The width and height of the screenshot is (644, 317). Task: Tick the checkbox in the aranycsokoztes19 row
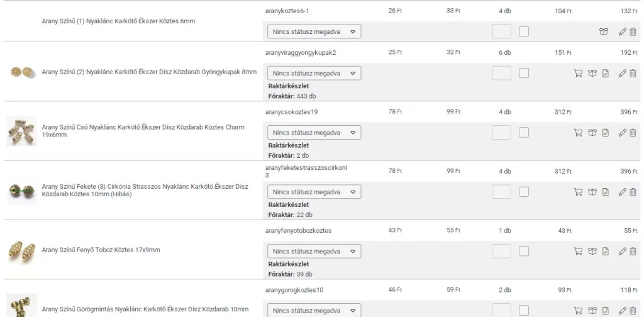pos(524,133)
